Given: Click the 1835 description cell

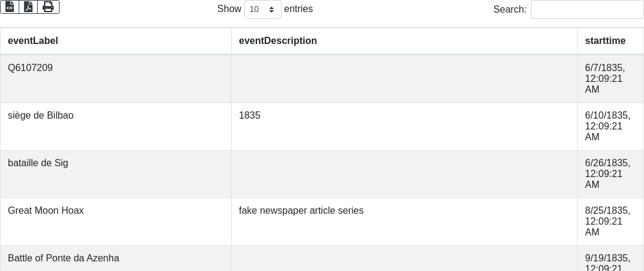Looking at the screenshot, I should [250, 116].
